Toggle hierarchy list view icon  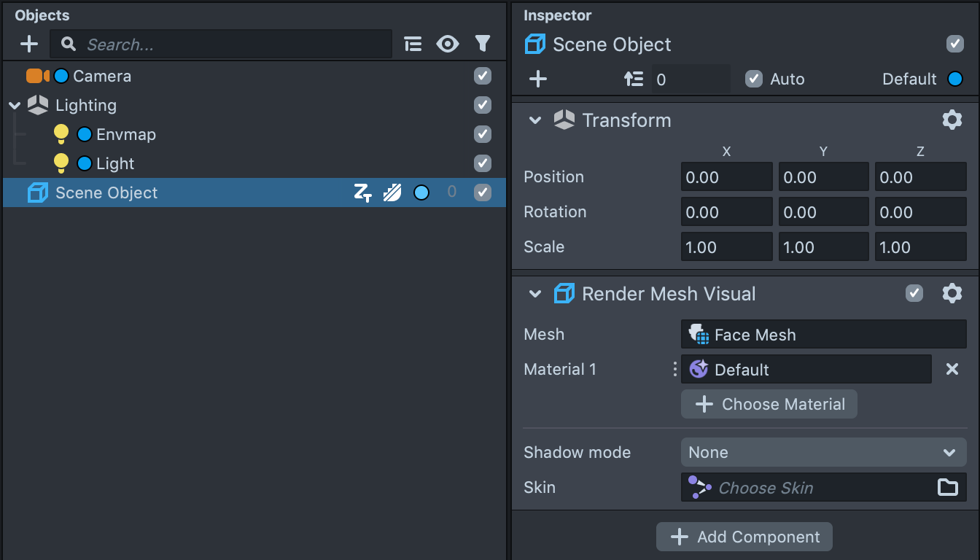413,44
